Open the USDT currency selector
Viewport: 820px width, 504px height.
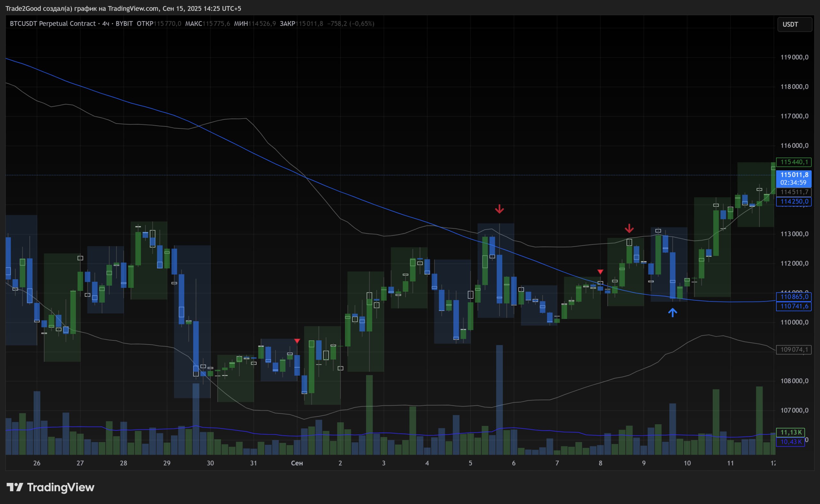point(794,24)
